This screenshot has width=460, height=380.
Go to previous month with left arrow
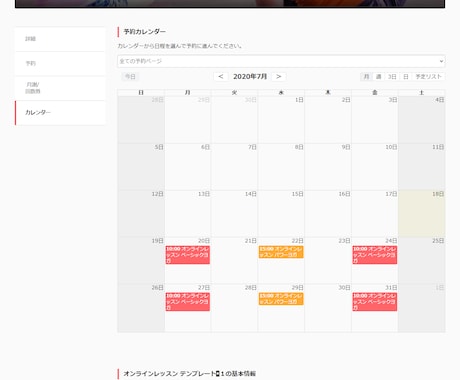tap(221, 77)
